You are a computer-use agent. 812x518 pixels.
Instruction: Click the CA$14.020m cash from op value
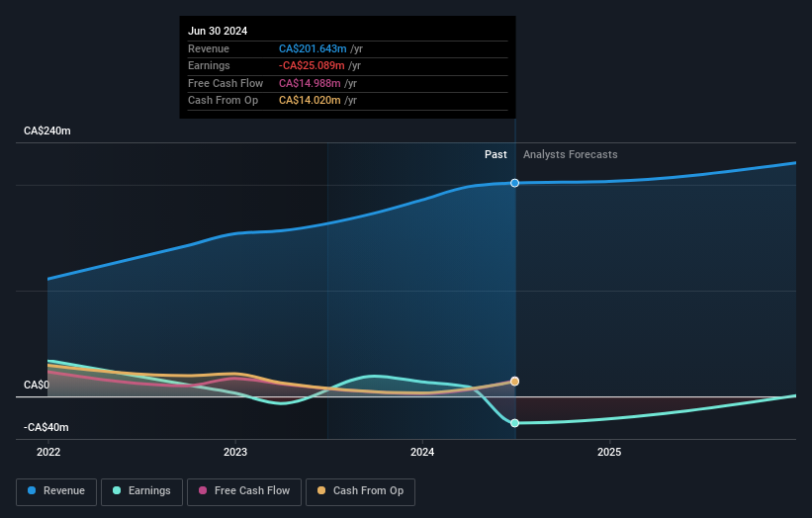click(x=310, y=101)
